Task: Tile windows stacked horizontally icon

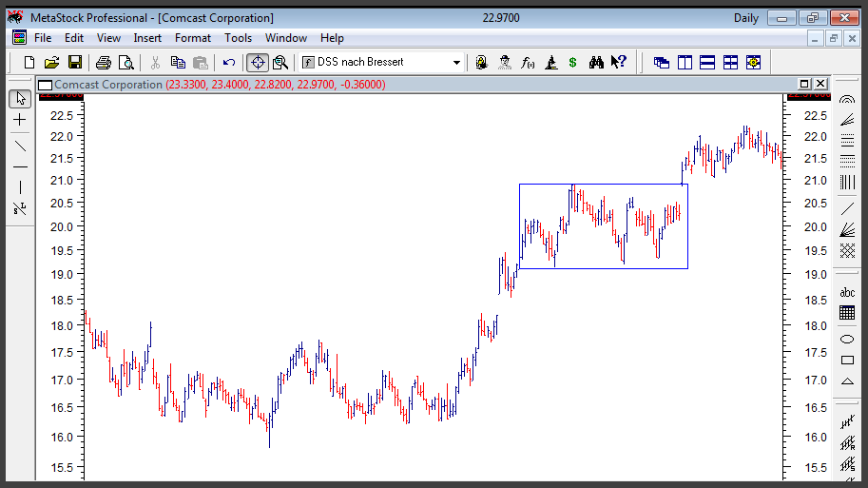Action: coord(707,63)
